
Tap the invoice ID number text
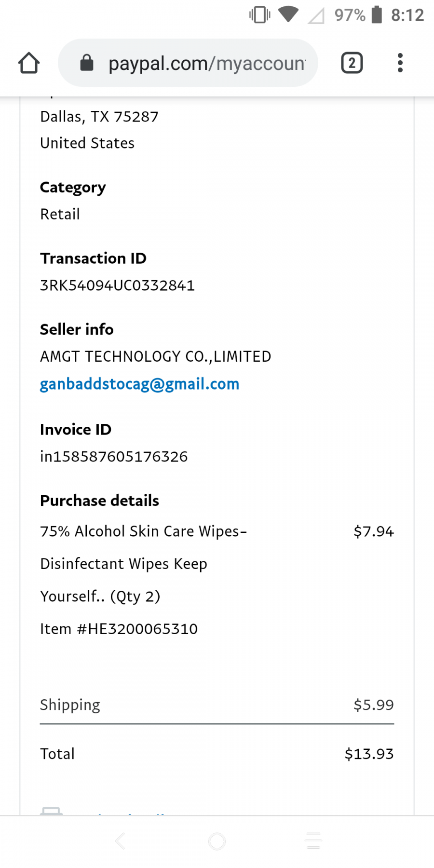click(114, 456)
